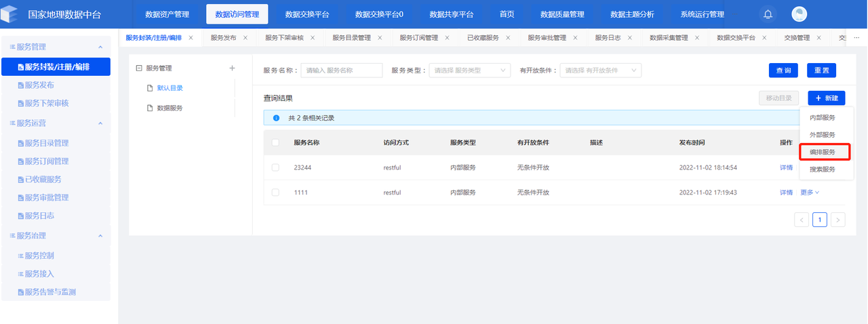Click the notification bell icon
The height and width of the screenshot is (324, 868).
click(768, 14)
